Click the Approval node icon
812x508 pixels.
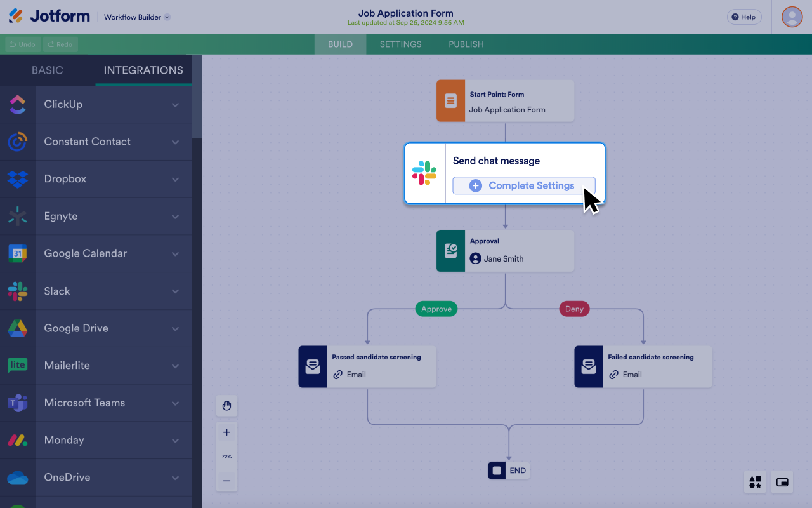click(450, 251)
